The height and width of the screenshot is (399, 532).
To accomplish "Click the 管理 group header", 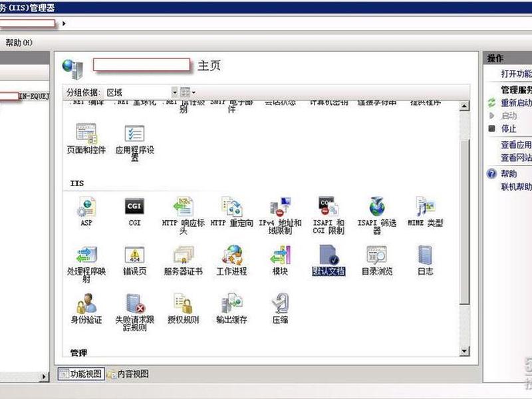I will (78, 353).
